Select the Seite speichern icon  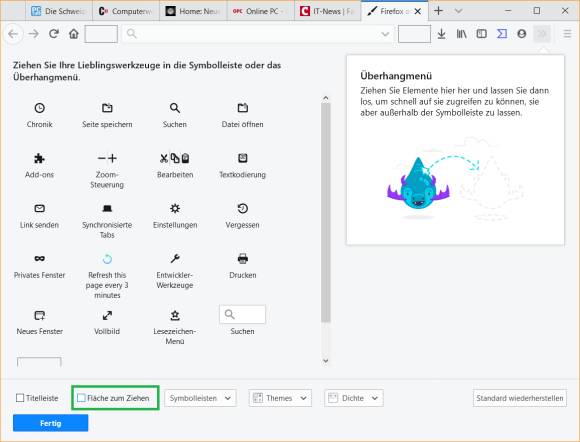coord(107,108)
